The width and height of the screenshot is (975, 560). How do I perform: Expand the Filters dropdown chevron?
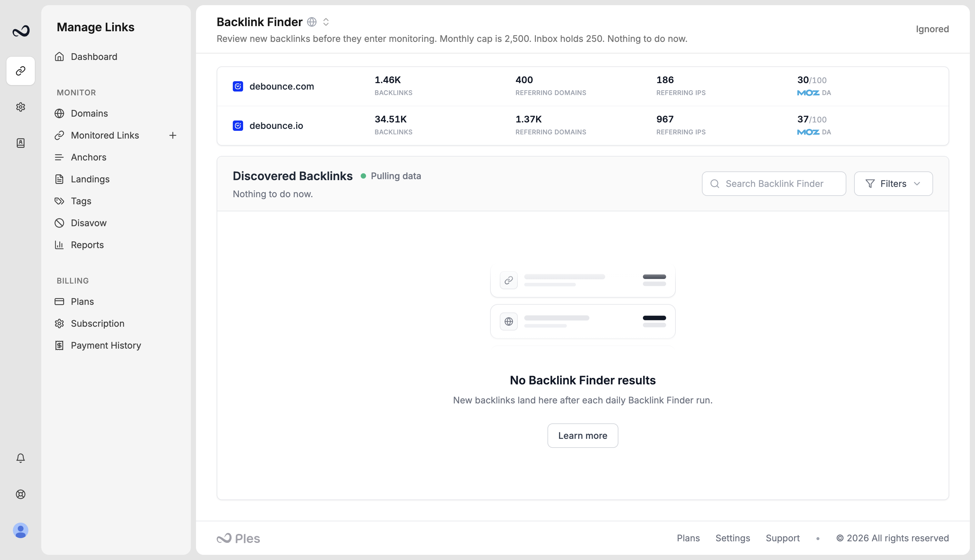click(x=917, y=184)
